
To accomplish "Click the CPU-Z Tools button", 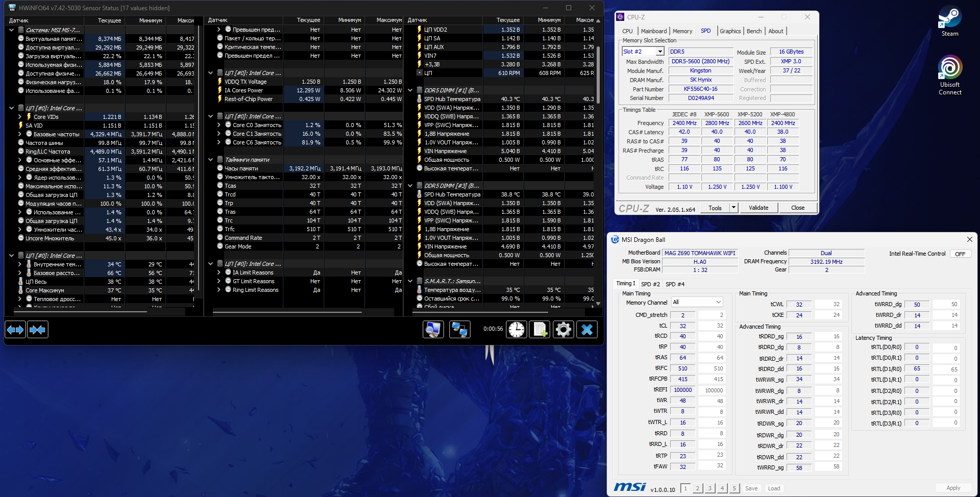I will point(715,208).
